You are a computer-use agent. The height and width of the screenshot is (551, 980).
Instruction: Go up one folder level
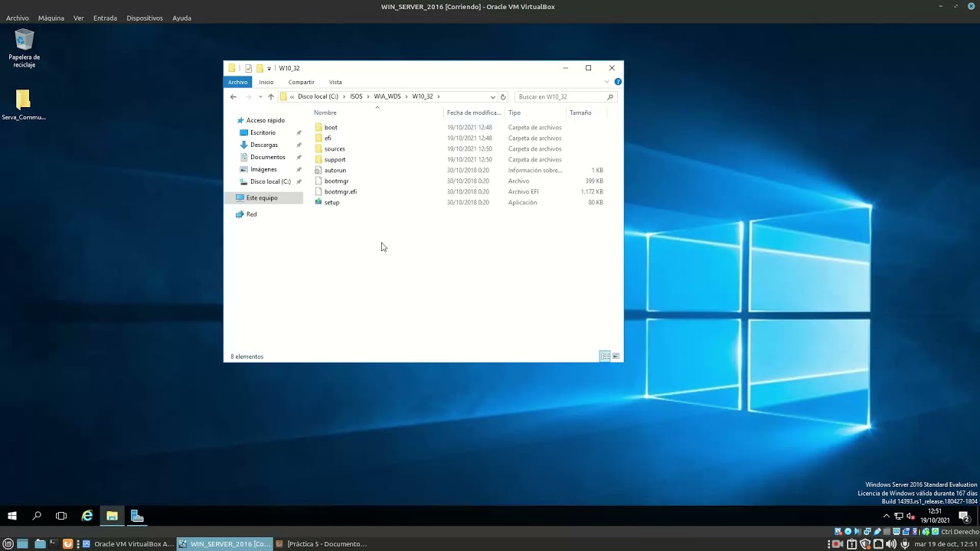click(270, 97)
